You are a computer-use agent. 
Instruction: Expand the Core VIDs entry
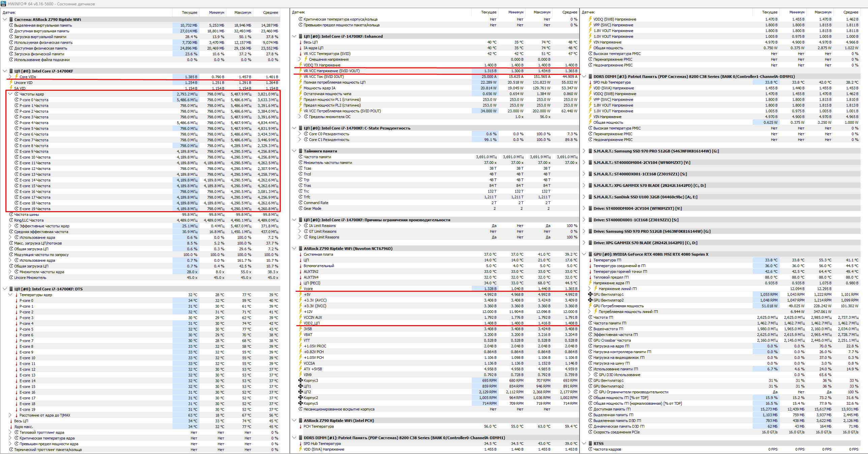(x=10, y=77)
